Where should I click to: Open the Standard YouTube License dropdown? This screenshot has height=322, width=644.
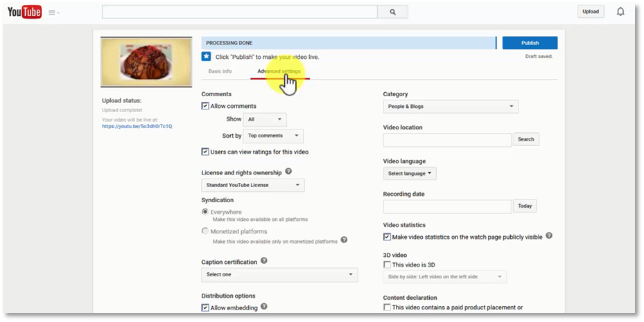(253, 185)
